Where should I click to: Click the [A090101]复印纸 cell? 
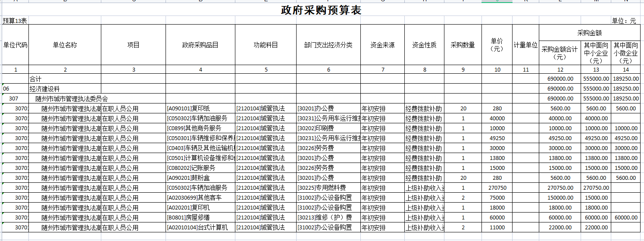point(200,109)
